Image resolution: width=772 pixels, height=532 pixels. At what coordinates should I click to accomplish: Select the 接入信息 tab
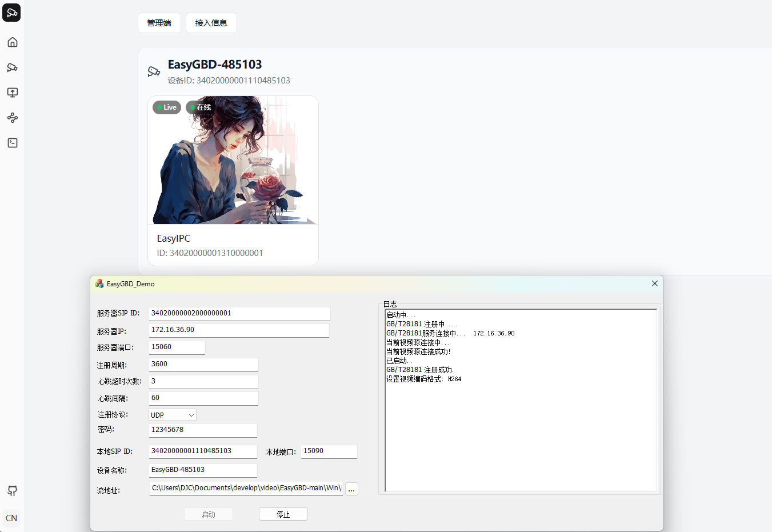(x=211, y=23)
